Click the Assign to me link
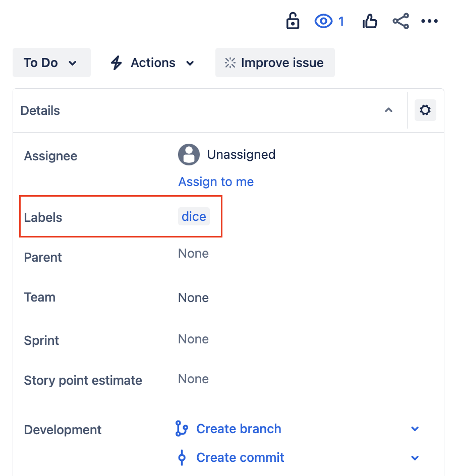This screenshot has width=459, height=476. 216,182
